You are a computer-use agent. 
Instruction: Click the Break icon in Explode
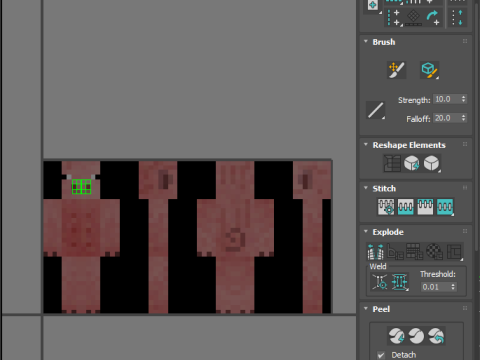coord(376,251)
